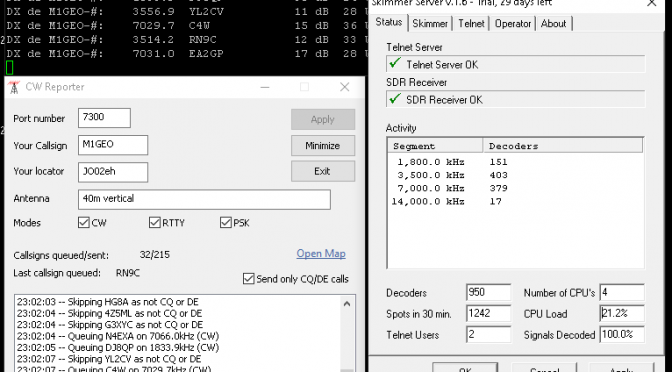Open the Telnet tab
Image resolution: width=672 pixels, height=372 pixels.
471,24
